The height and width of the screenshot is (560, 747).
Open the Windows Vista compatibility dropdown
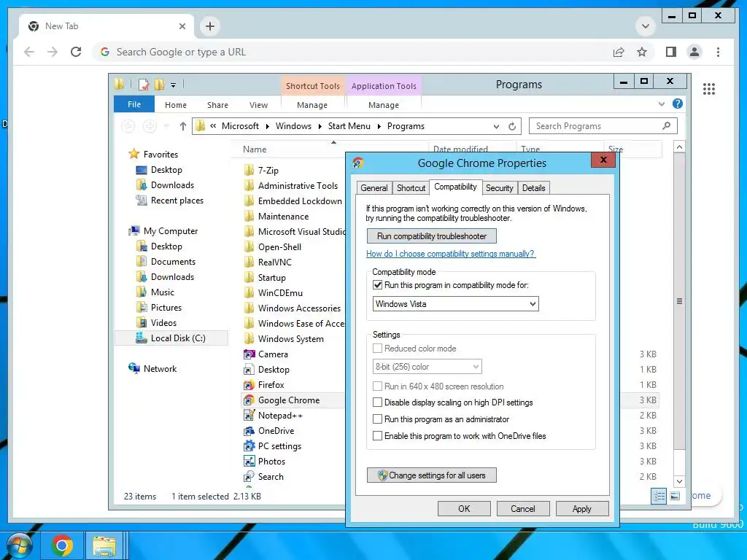click(x=455, y=304)
